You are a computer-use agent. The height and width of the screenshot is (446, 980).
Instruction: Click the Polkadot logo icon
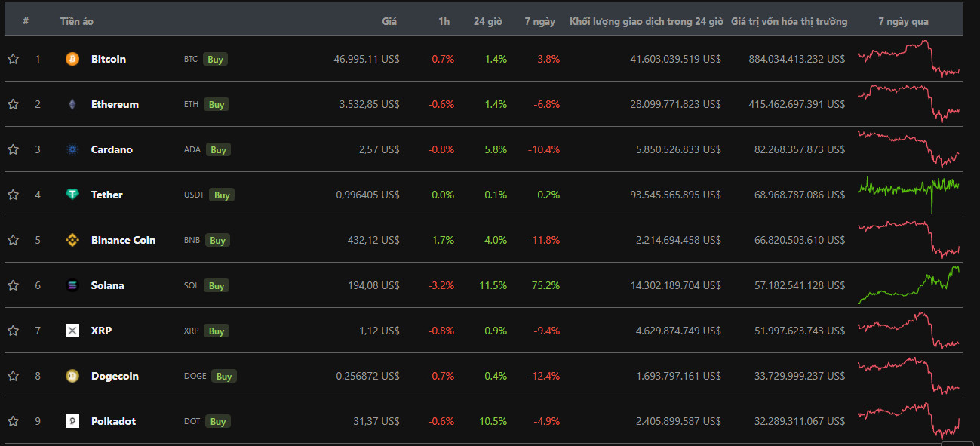pyautogui.click(x=72, y=421)
